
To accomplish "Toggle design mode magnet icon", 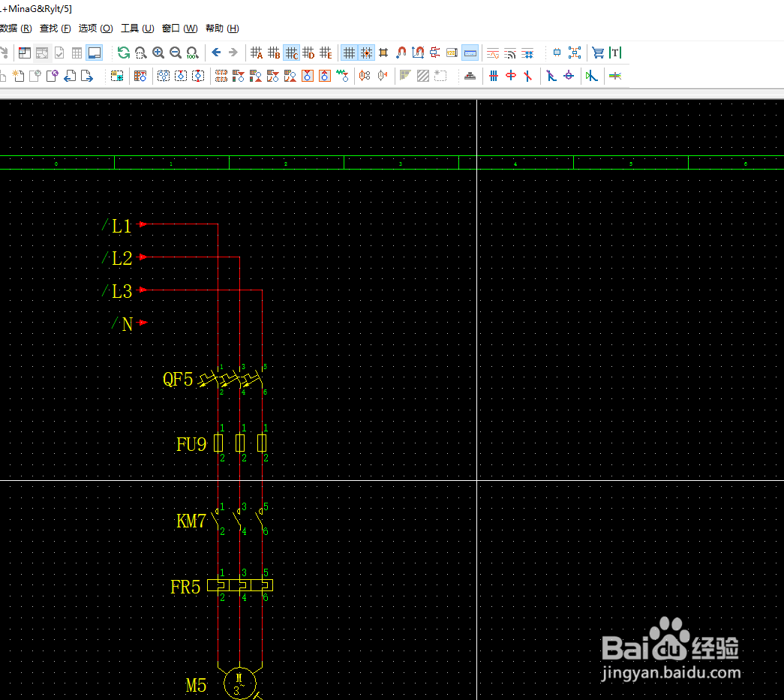I will click(401, 53).
